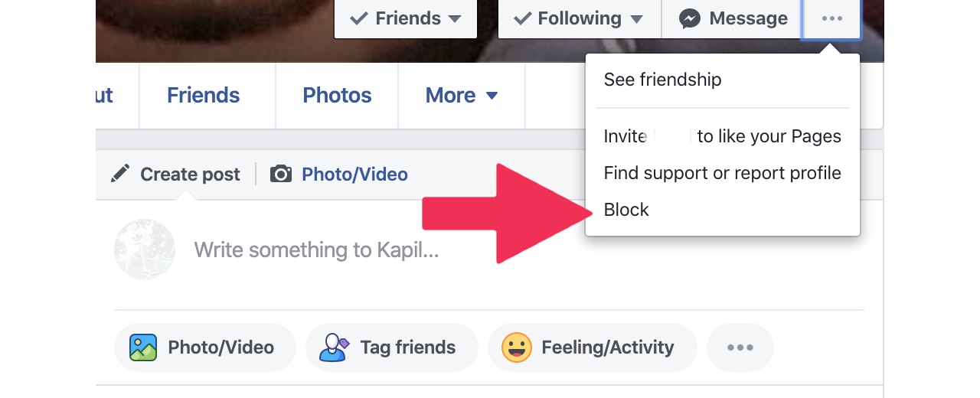Image resolution: width=980 pixels, height=398 pixels.
Task: Open the three-dots profile options button
Action: (831, 18)
